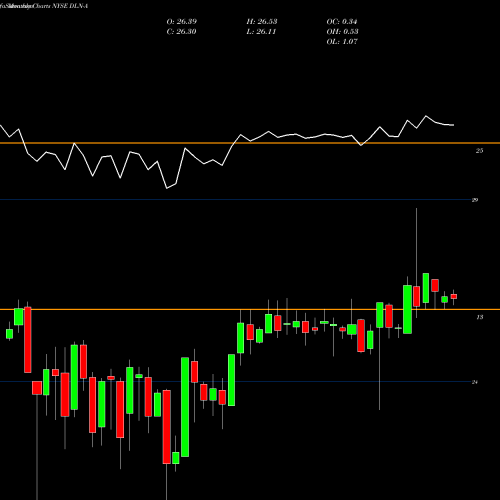The height and width of the screenshot is (500, 500).
Task: Click the close price "C: 26.30"
Action: [181, 32]
